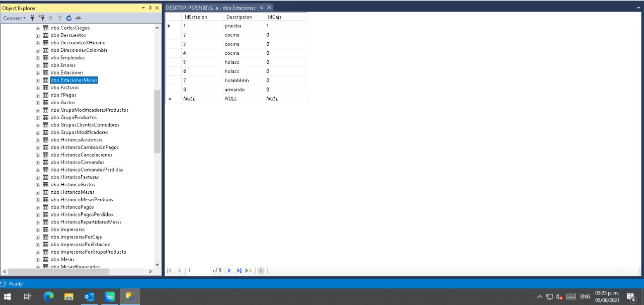
Task: Click the 'armando' description cell
Action: (x=244, y=90)
